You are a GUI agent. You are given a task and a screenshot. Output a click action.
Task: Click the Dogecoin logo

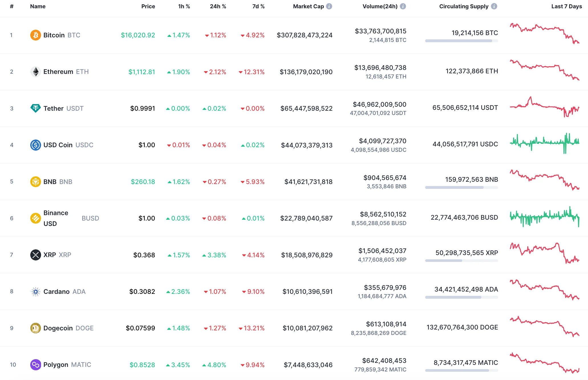click(35, 328)
